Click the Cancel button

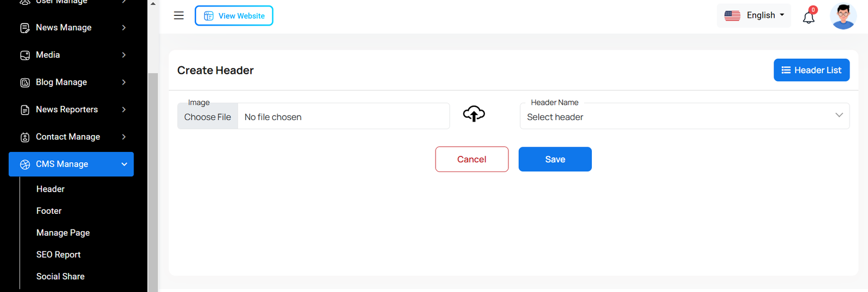471,160
